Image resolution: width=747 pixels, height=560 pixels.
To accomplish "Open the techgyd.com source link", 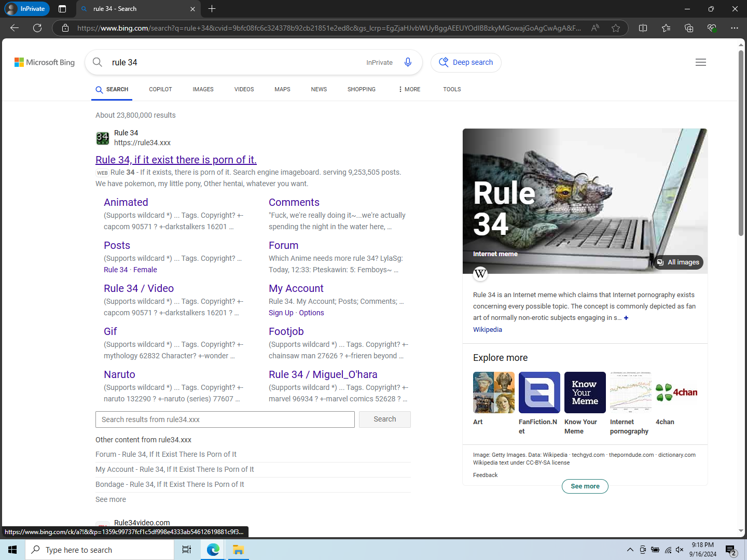I will click(588, 455).
